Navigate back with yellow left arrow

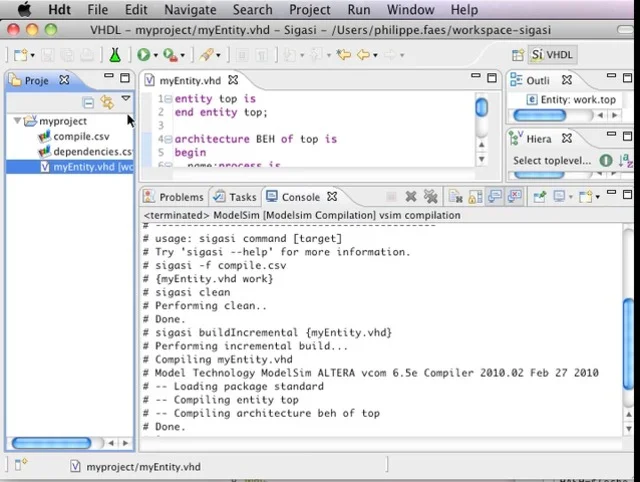pos(363,54)
